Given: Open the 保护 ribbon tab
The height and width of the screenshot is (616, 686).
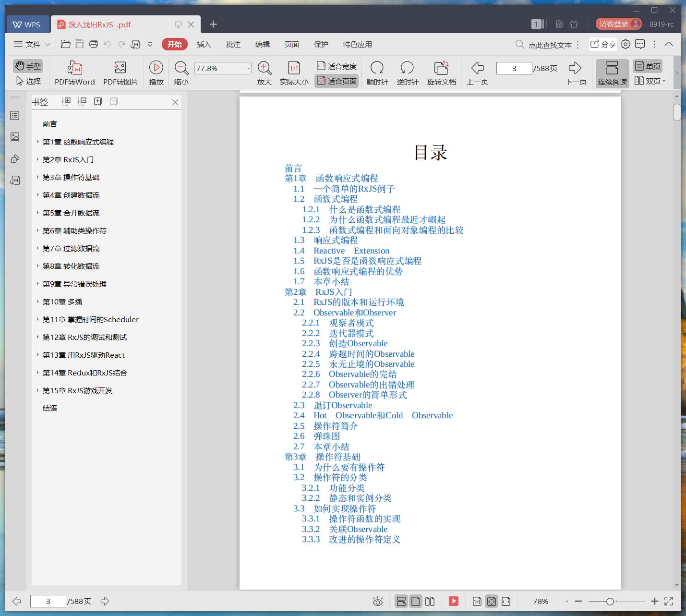Looking at the screenshot, I should pos(321,44).
